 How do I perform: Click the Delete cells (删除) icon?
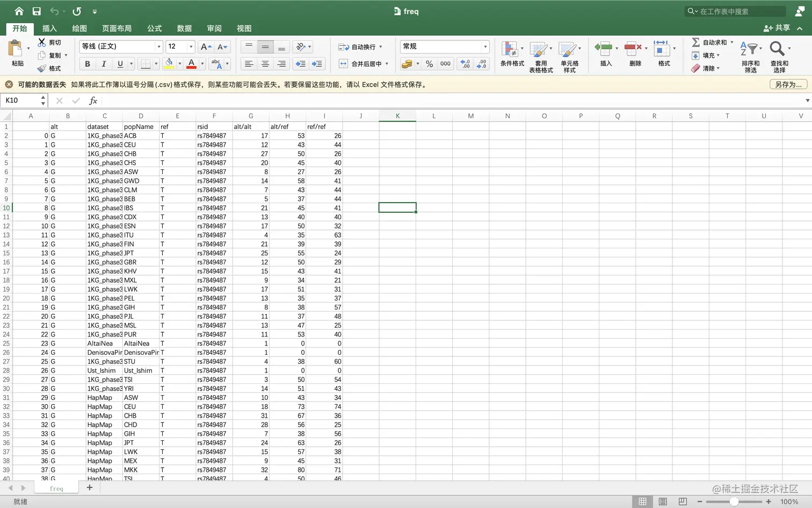coord(633,49)
